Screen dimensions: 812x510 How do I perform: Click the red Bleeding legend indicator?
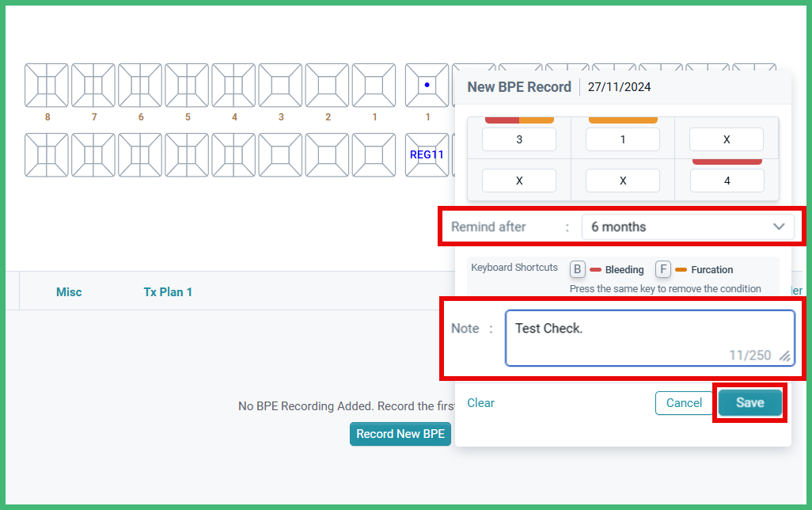click(596, 269)
